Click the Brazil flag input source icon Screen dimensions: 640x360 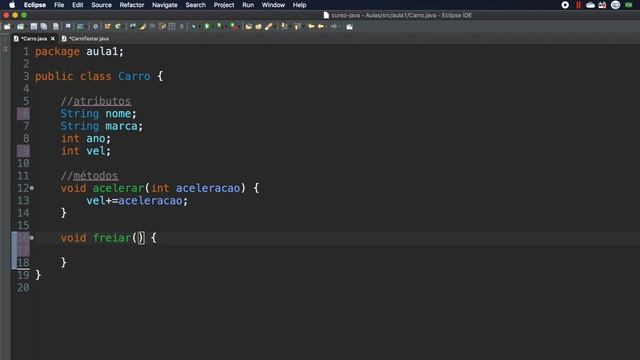tap(629, 5)
